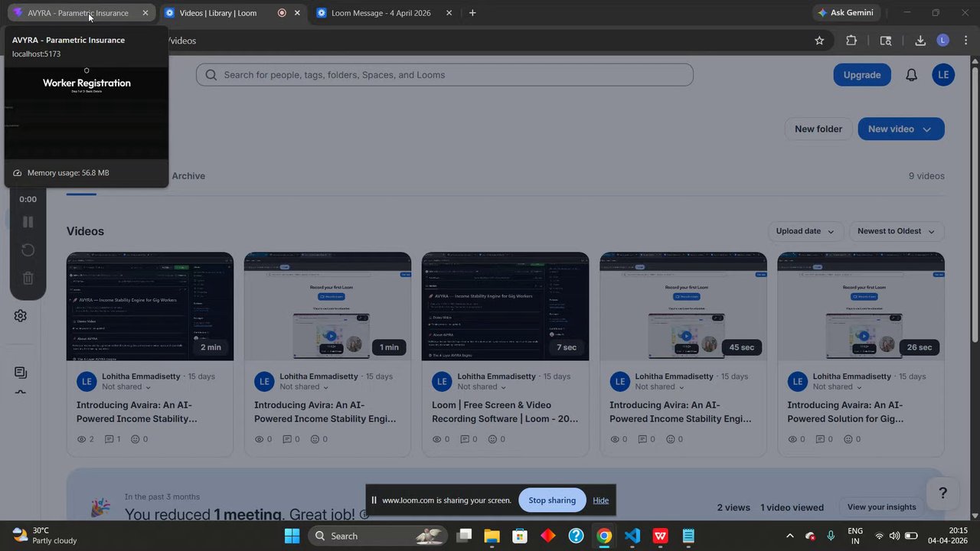
Task: Open the Chrome Extensions puzzle icon
Action: [x=851, y=41]
